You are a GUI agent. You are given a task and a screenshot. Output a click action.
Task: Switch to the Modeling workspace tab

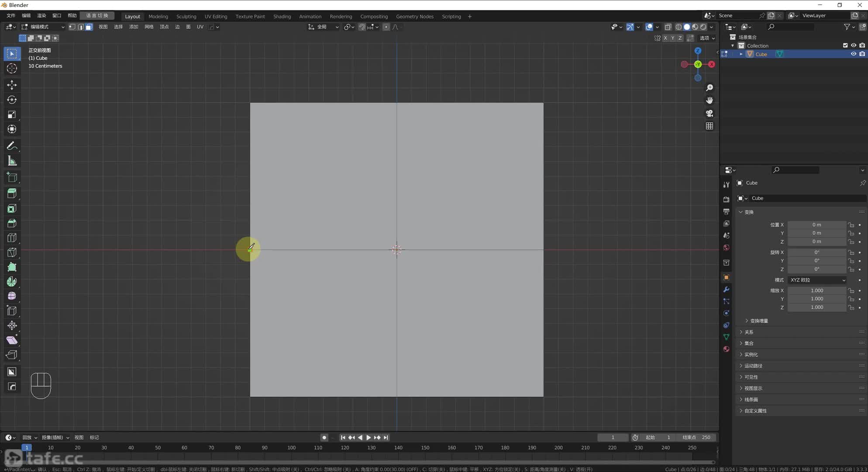click(x=158, y=17)
